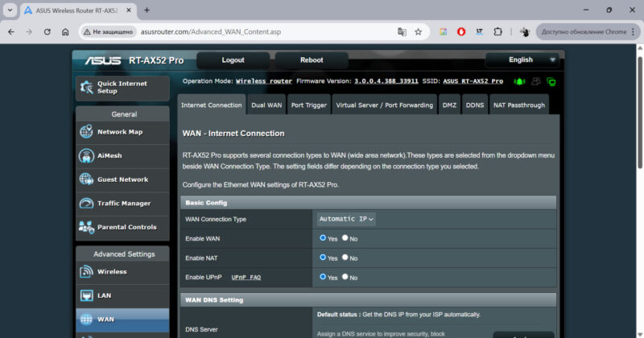
Task: Click the Reboot button
Action: click(x=312, y=60)
